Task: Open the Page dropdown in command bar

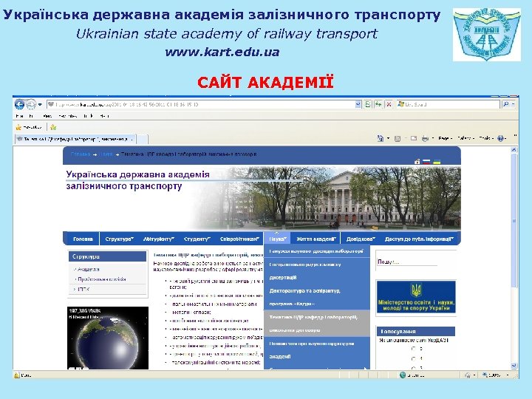Action: coord(445,138)
